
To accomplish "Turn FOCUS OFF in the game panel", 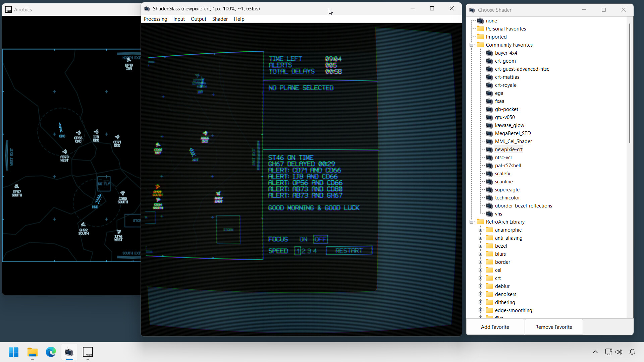I will [x=320, y=239].
